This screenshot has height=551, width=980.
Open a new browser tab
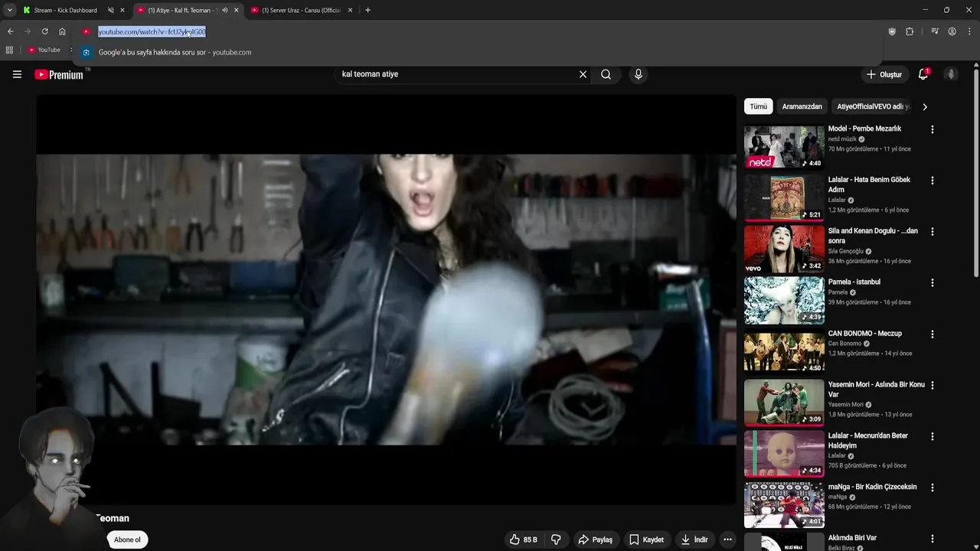coord(367,10)
